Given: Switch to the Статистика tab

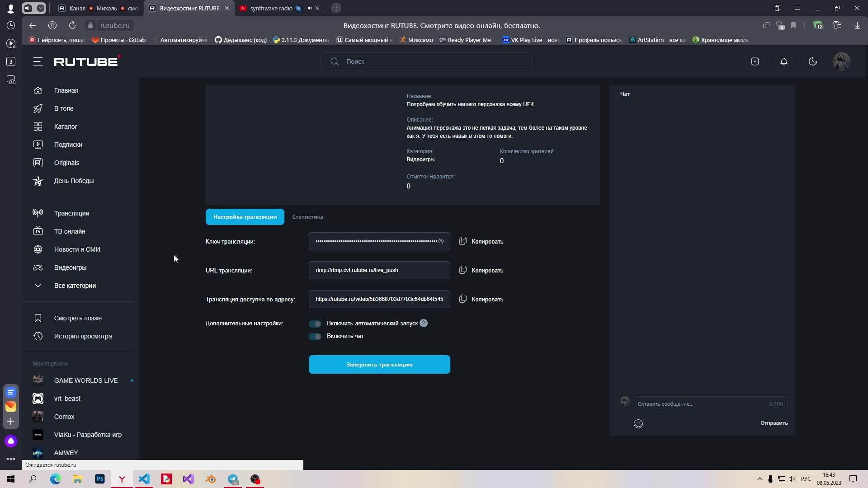Looking at the screenshot, I should coord(307,217).
